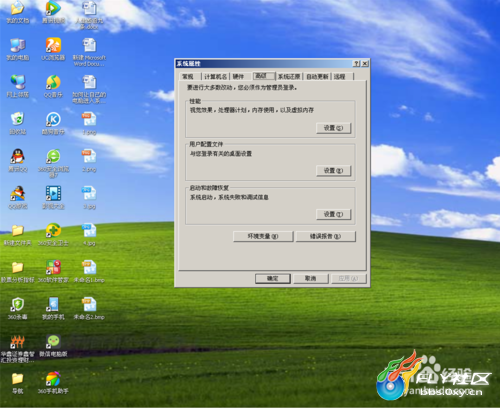Click the 微信电脑版 desktop icon
This screenshot has height=408, width=500.
pyautogui.click(x=53, y=342)
